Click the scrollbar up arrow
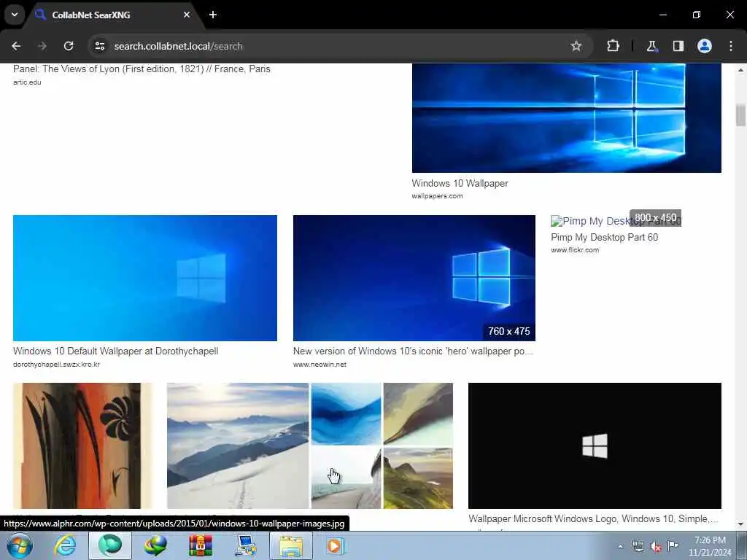The height and width of the screenshot is (560, 747). (740, 70)
